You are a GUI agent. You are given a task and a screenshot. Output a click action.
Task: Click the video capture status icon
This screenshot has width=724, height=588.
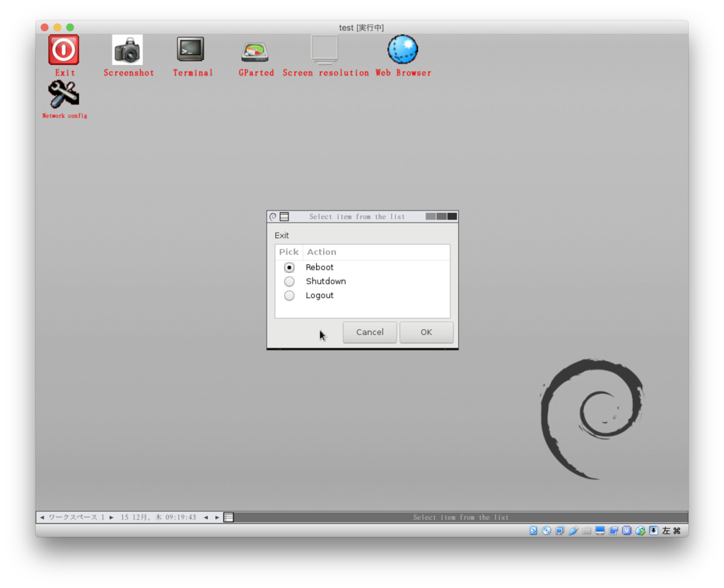click(x=614, y=531)
